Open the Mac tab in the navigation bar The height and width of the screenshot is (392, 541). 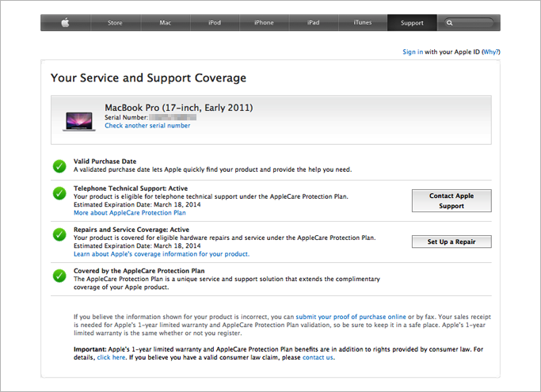[x=165, y=23]
